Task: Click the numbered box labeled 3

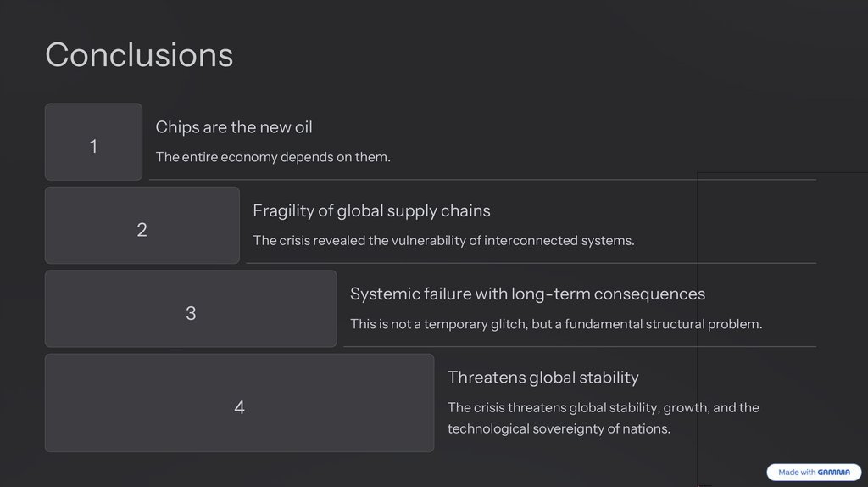Action: [x=191, y=309]
